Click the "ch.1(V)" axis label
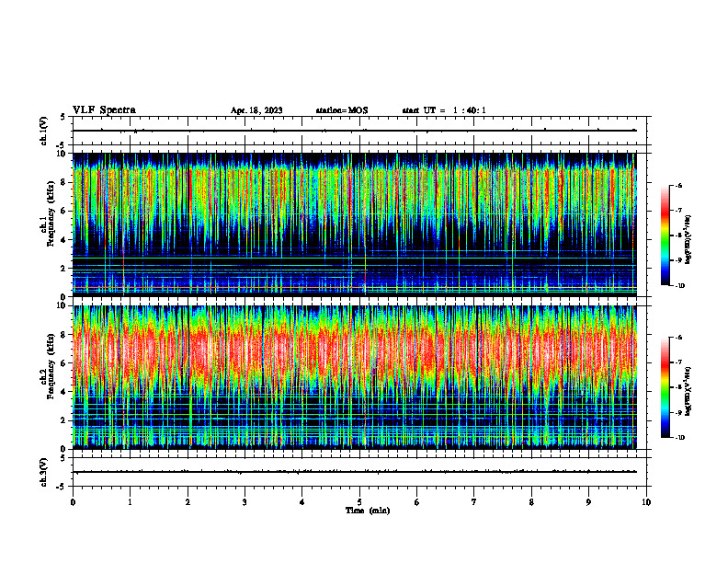The height and width of the screenshot is (563, 728). click(x=44, y=131)
